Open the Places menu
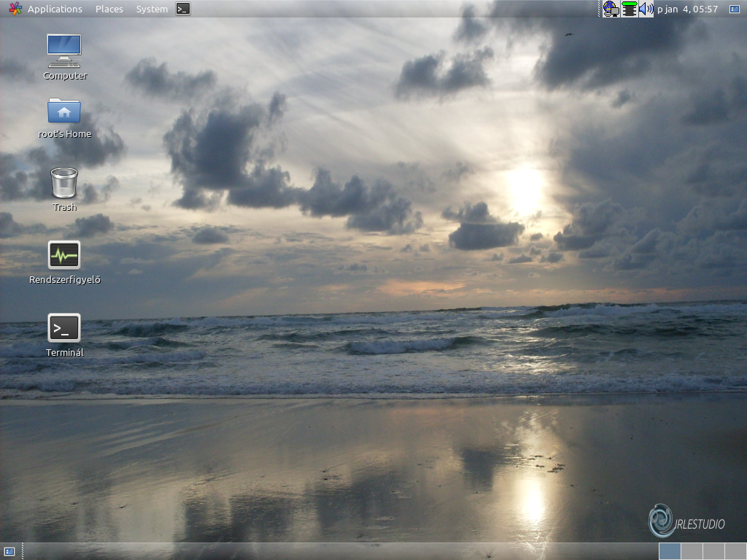The width and height of the screenshot is (747, 560). tap(109, 9)
